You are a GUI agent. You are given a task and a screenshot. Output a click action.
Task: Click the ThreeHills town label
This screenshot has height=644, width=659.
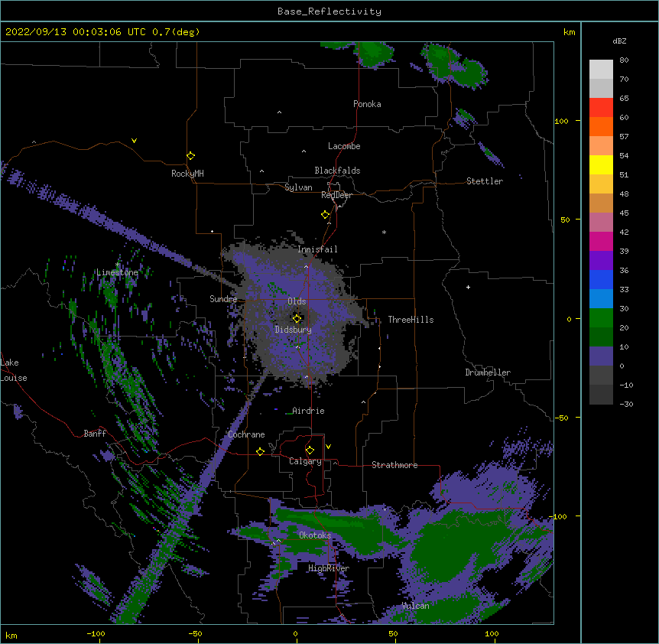pos(411,320)
